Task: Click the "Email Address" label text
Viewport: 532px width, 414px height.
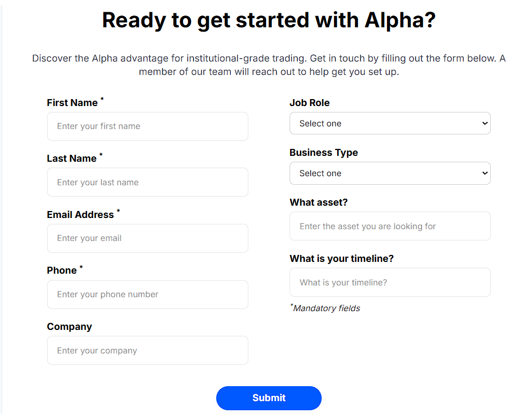Action: pyautogui.click(x=80, y=215)
